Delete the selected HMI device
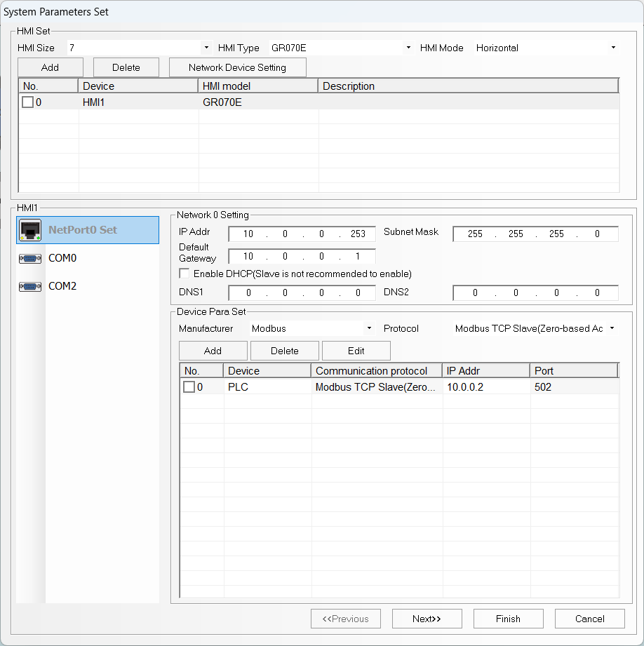Viewport: 644px width, 646px height. click(126, 67)
